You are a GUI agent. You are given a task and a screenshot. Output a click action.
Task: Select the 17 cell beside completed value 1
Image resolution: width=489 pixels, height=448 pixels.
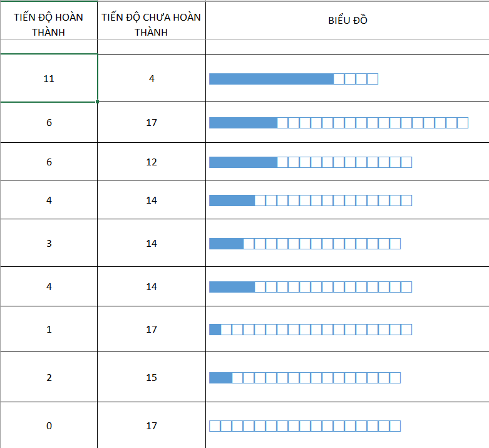coord(152,330)
